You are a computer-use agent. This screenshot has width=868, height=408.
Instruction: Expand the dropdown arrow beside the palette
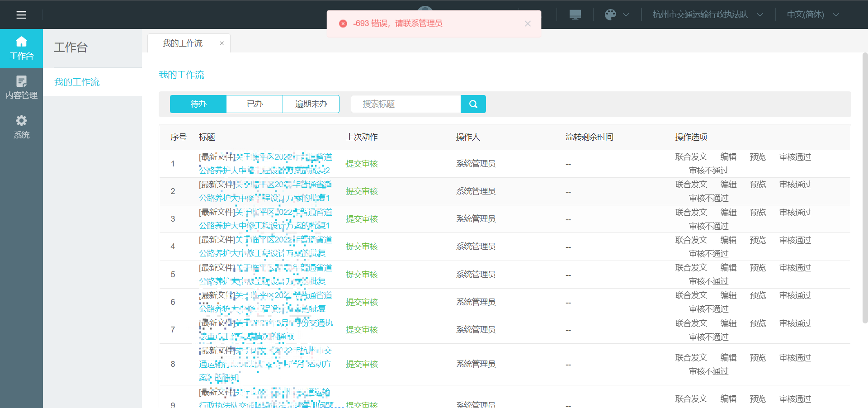626,14
